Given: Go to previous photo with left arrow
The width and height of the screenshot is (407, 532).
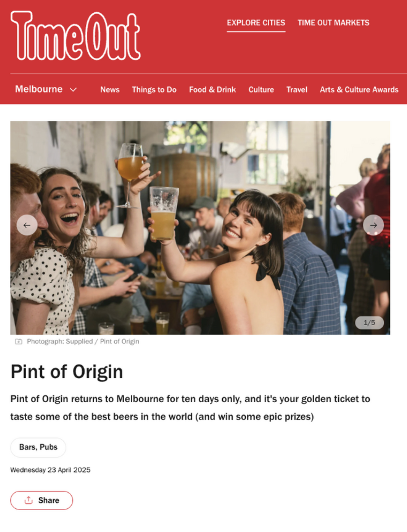Looking at the screenshot, I should (27, 225).
